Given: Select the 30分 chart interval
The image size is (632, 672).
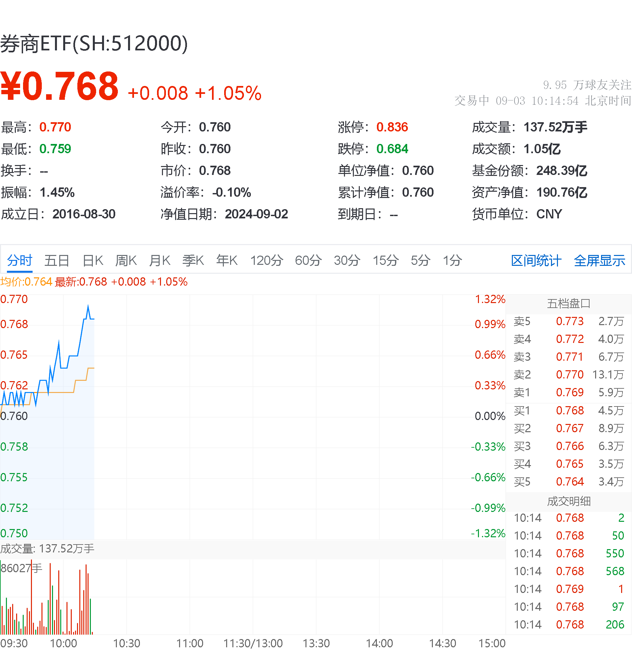Looking at the screenshot, I should (347, 260).
